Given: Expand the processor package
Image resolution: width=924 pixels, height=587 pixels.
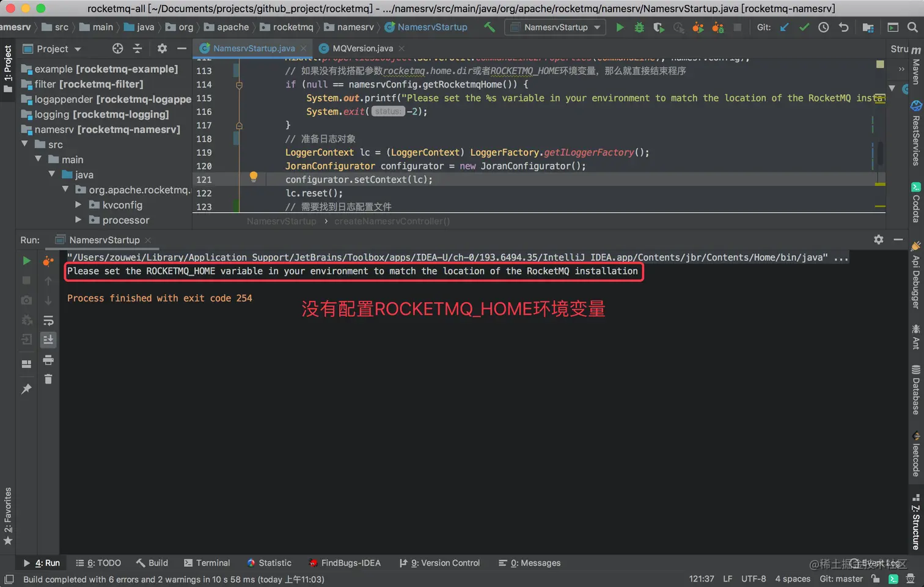Looking at the screenshot, I should pyautogui.click(x=78, y=220).
